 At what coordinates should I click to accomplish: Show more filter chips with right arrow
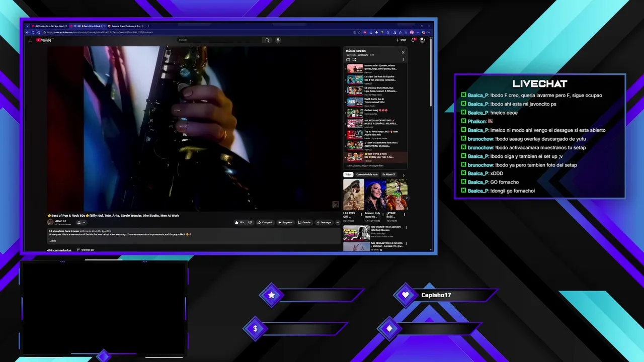coord(403,175)
